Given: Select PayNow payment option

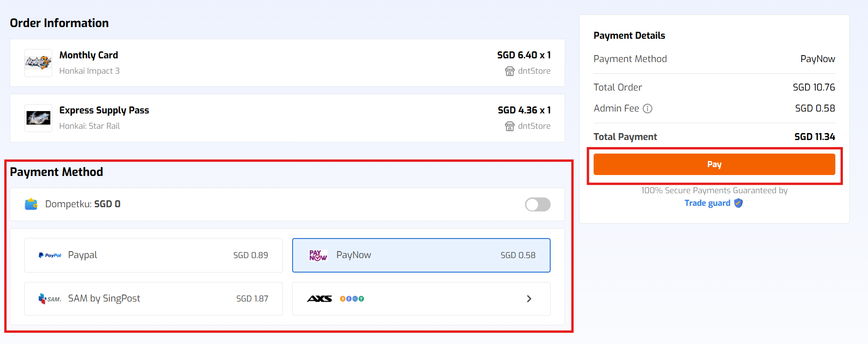Looking at the screenshot, I should [x=421, y=255].
